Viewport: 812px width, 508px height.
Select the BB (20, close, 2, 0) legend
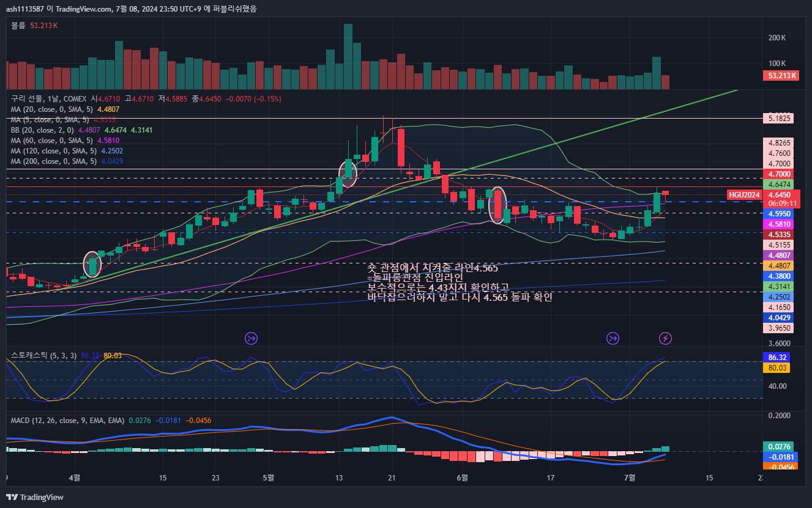pyautogui.click(x=42, y=130)
